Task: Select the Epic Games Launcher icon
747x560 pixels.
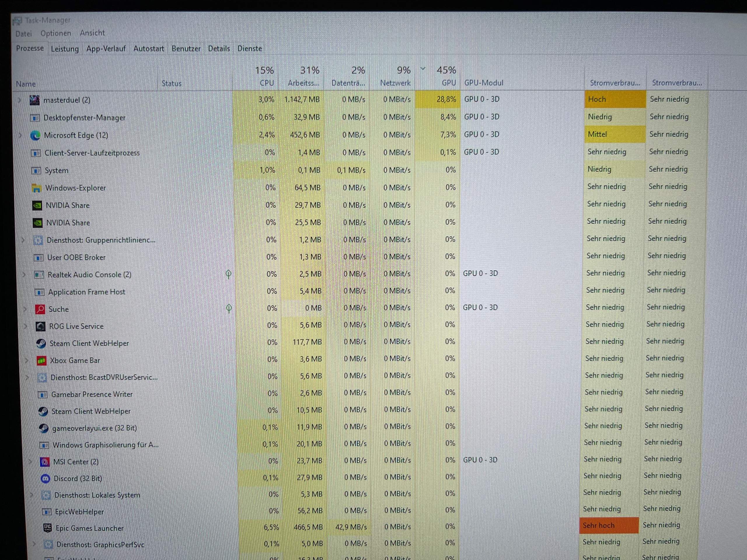Action: (x=47, y=528)
